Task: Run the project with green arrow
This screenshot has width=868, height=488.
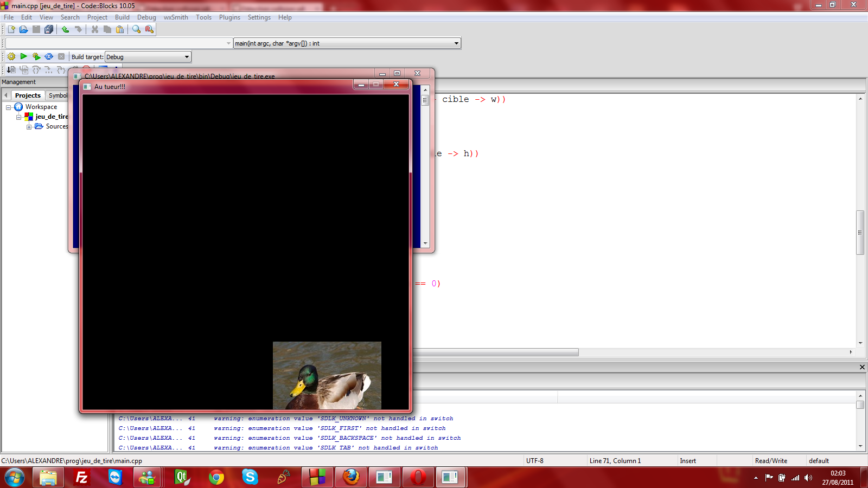Action: [23, 56]
